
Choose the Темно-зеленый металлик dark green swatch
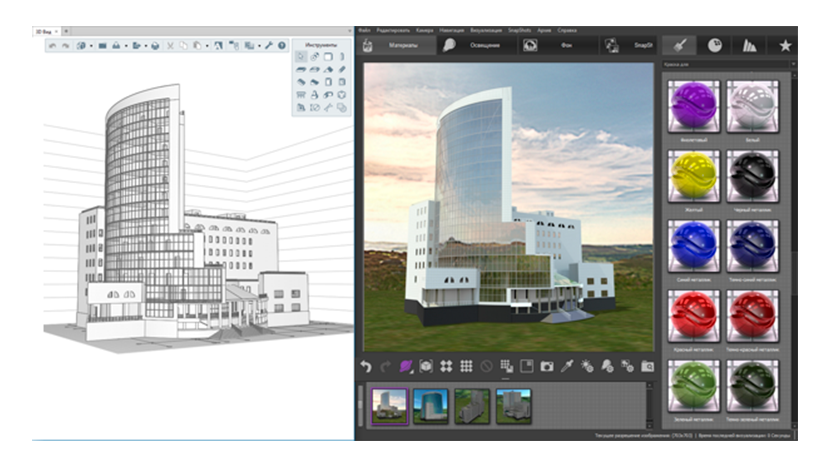point(752,385)
